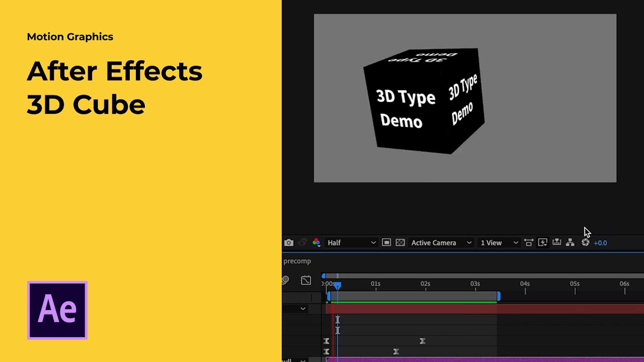644x362 pixels.
Task: Click the work area end blue handle
Action: (499, 297)
